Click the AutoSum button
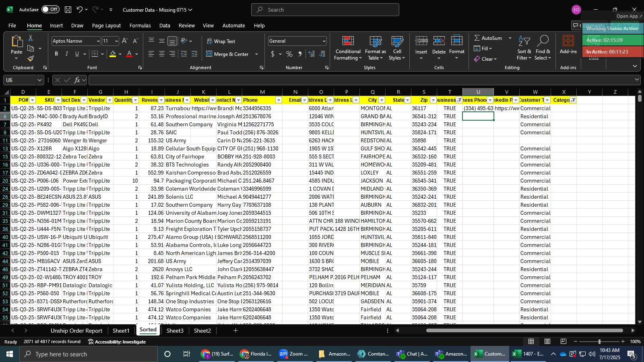The height and width of the screenshot is (362, 644). point(488,38)
